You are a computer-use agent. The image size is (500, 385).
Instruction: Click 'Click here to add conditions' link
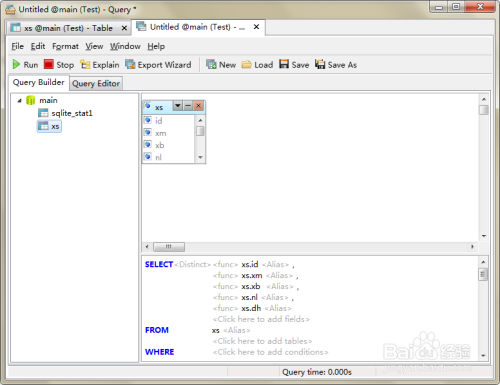(x=270, y=352)
